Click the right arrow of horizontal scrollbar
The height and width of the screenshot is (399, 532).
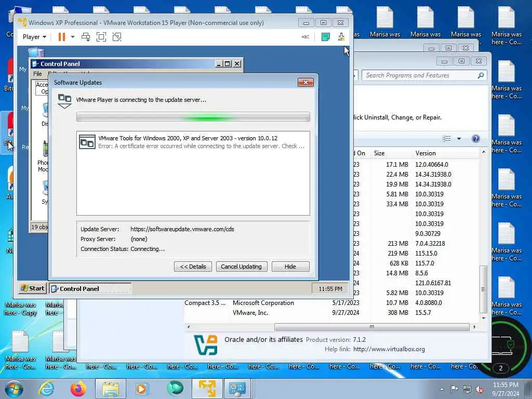point(474,327)
